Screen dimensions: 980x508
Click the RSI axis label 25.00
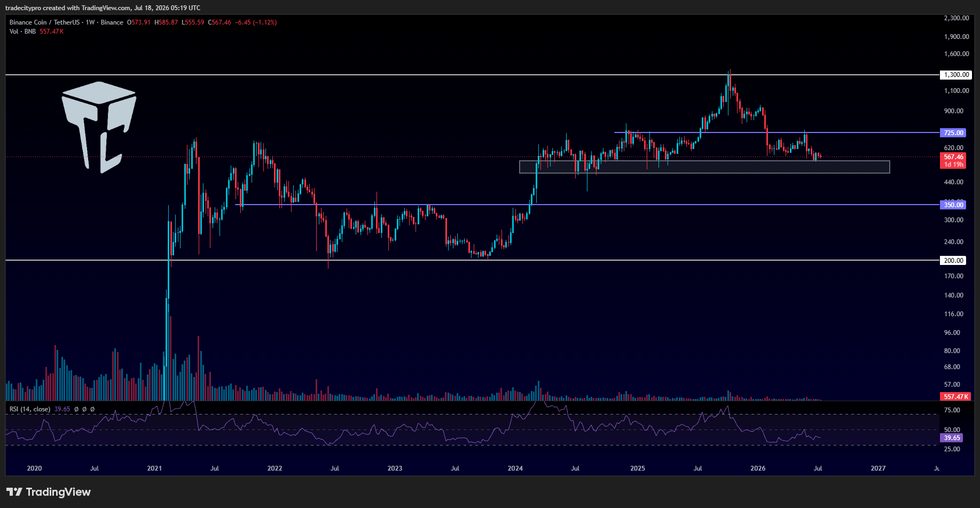click(x=952, y=449)
